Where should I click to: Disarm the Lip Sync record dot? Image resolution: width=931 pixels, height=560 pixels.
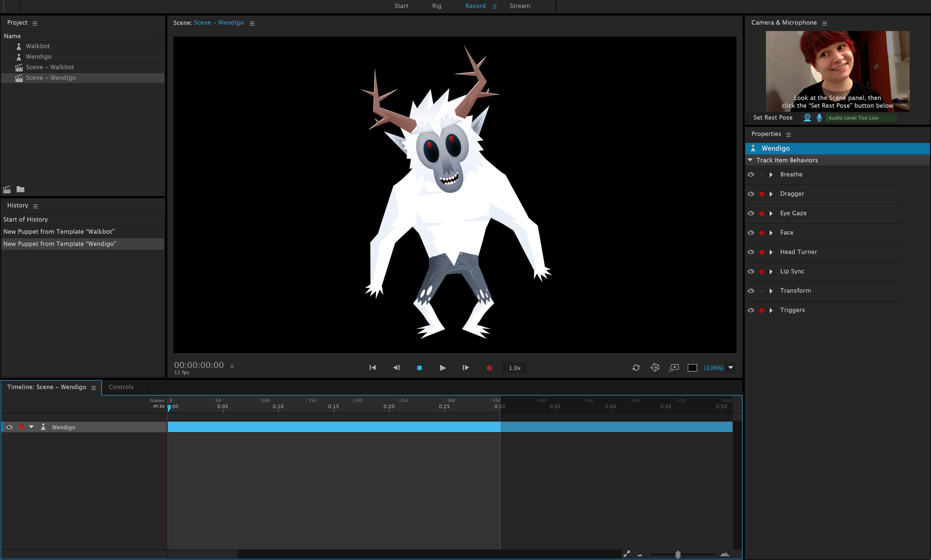tap(761, 271)
